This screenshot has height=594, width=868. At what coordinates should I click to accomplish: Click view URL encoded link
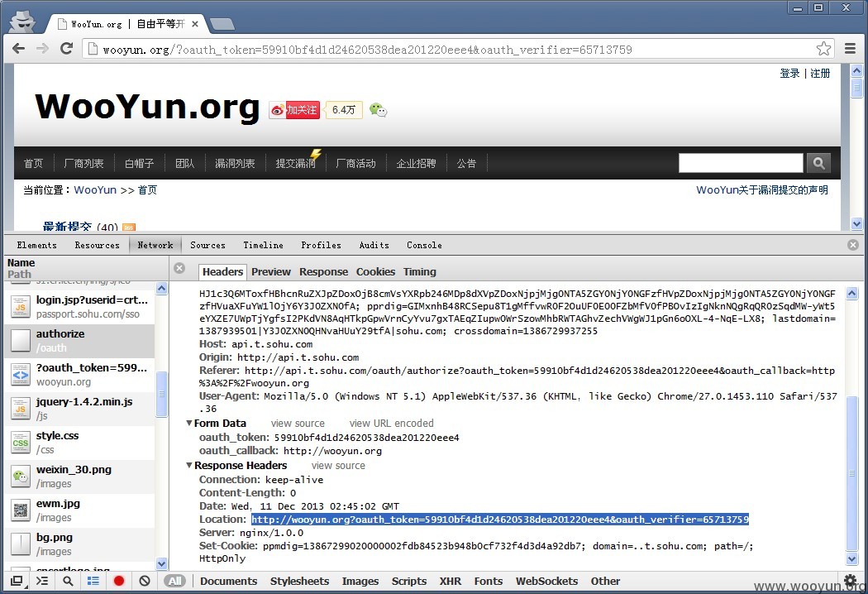(391, 424)
